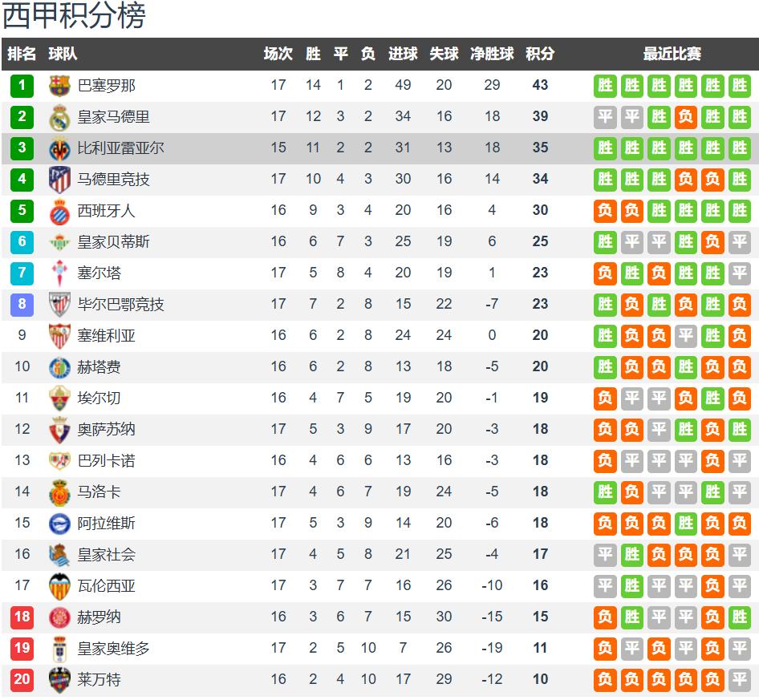This screenshot has width=759, height=700.
Task: Click the Barcelona club crest icon
Action: pyautogui.click(x=59, y=85)
